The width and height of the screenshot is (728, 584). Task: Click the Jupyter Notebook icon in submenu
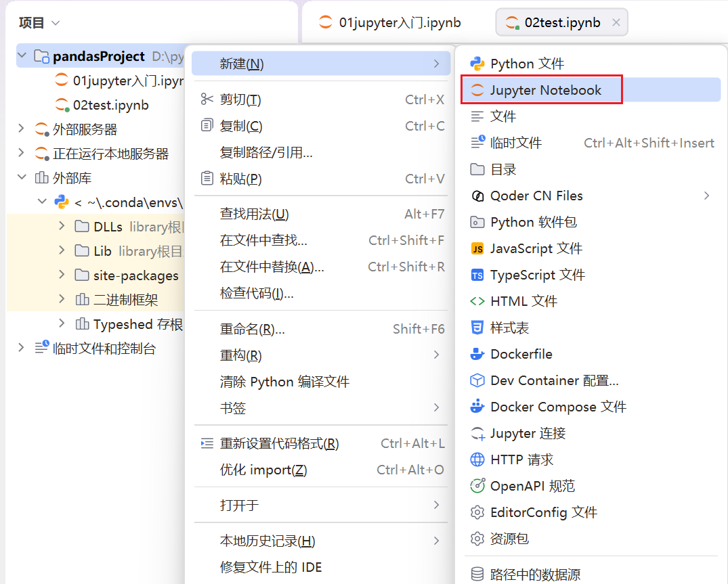coord(477,90)
